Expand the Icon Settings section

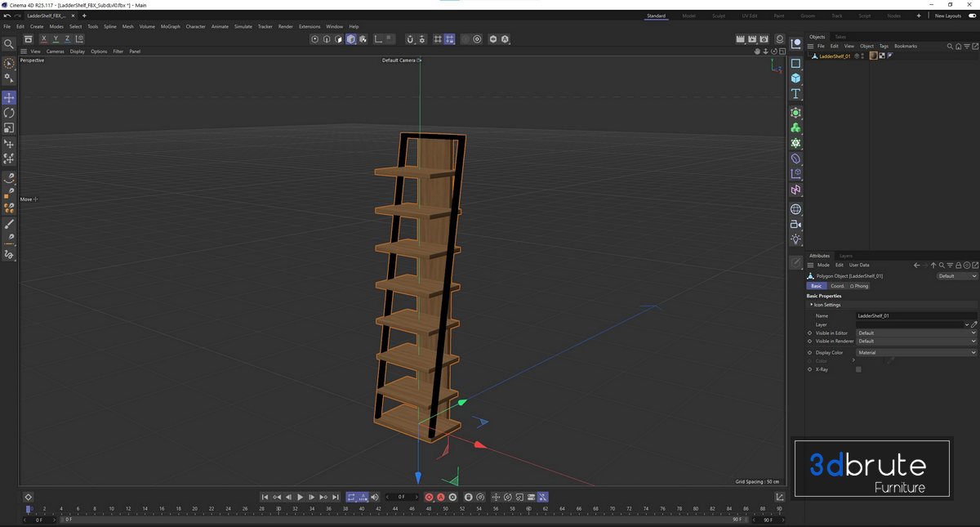pyautogui.click(x=826, y=305)
